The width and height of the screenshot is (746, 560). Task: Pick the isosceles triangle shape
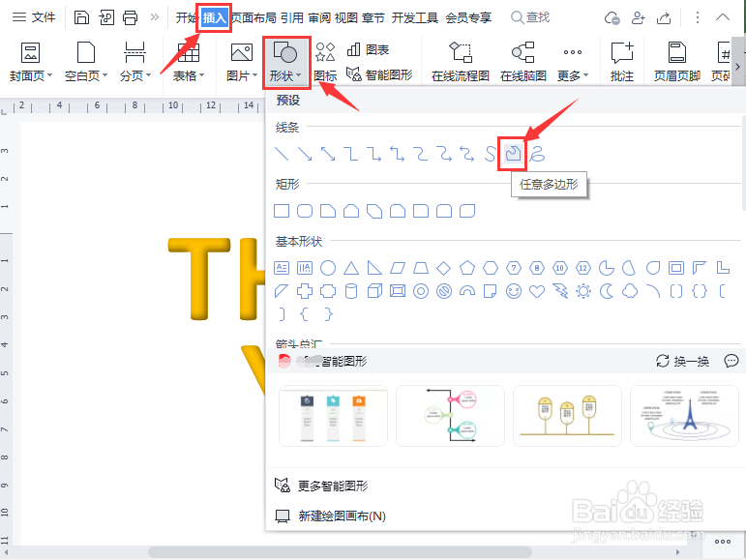pos(351,268)
